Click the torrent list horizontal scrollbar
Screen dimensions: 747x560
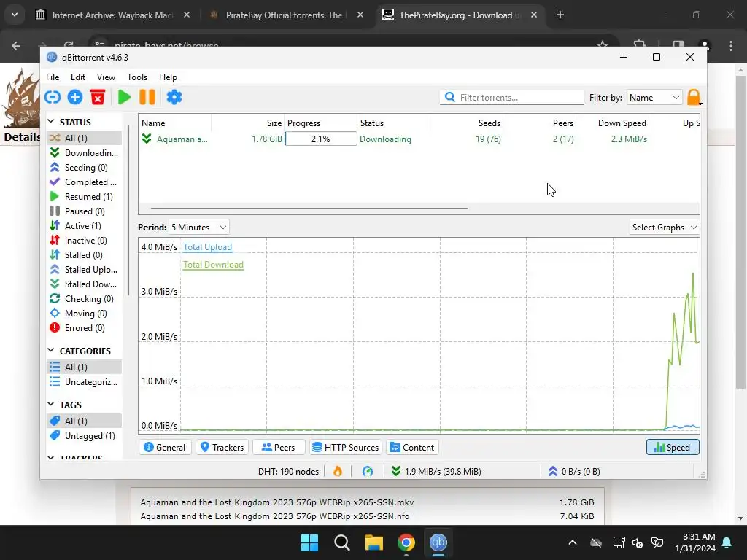pyautogui.click(x=309, y=208)
